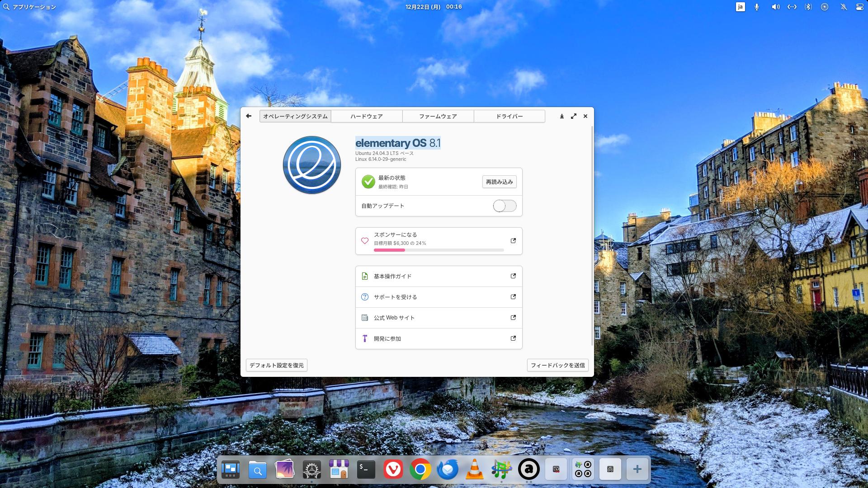The image size is (868, 488).
Task: Select the ドライバー tab
Action: pyautogui.click(x=509, y=116)
